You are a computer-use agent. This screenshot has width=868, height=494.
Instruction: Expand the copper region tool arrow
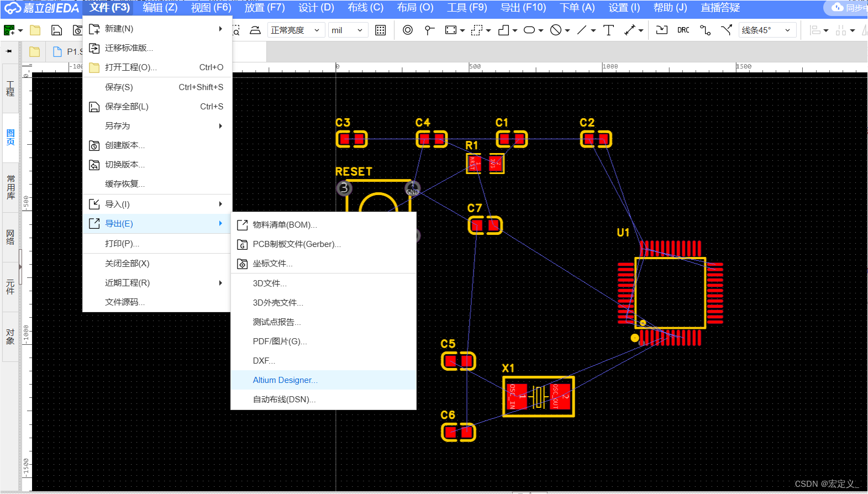pyautogui.click(x=462, y=30)
